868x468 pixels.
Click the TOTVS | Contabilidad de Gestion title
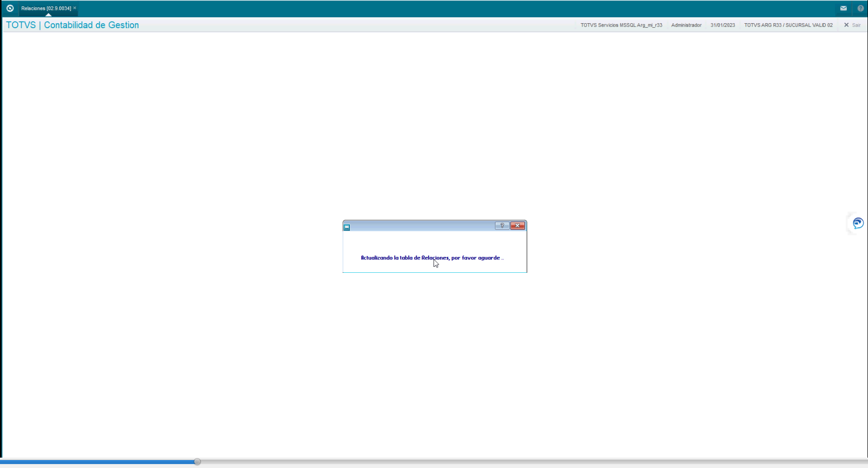72,25
